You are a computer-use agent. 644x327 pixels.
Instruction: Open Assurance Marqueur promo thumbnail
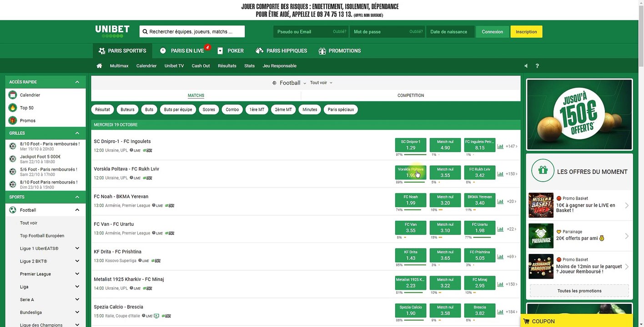pos(541,266)
